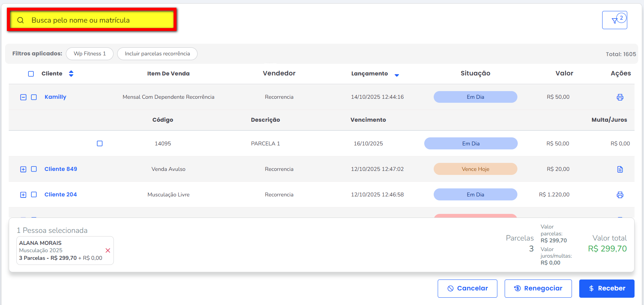Click the Wp Fitness 1 filter chip

point(90,54)
